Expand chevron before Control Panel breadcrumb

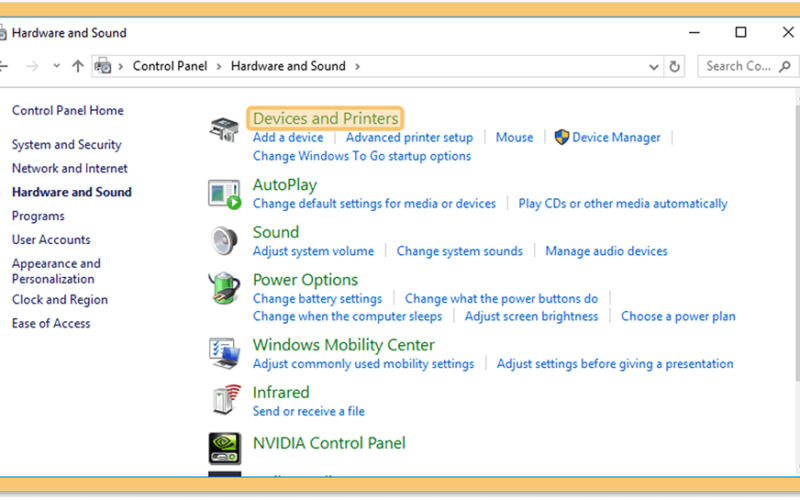[x=121, y=66]
